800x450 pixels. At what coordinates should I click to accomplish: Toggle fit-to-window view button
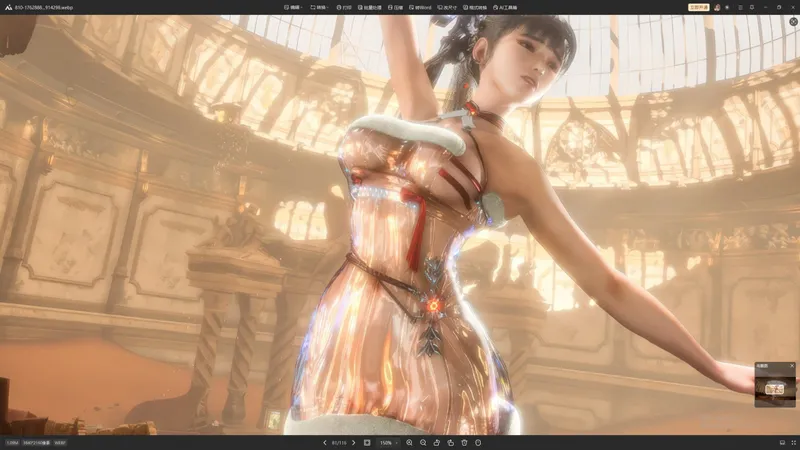[367, 442]
